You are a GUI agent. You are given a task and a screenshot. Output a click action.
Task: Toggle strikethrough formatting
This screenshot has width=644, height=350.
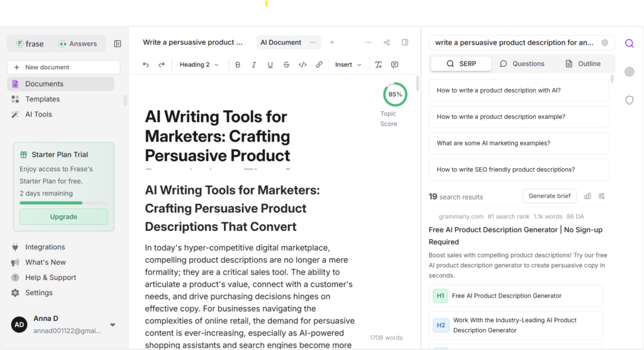pos(286,65)
